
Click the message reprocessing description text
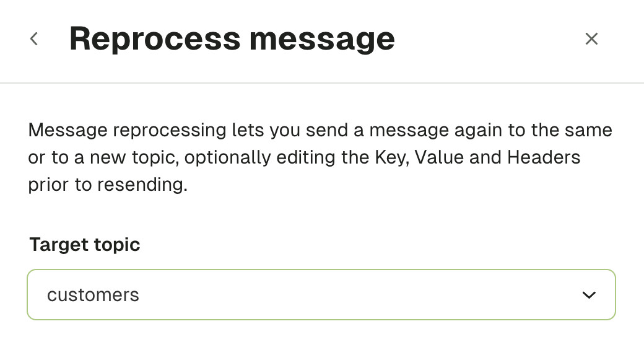[320, 157]
